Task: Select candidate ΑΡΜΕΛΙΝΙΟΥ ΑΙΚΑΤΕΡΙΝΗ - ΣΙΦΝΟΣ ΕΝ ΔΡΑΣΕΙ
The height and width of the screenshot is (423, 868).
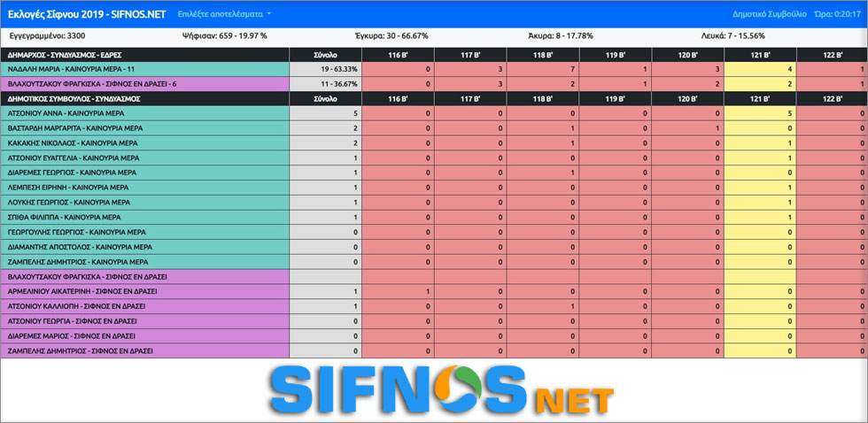Action: click(x=144, y=291)
